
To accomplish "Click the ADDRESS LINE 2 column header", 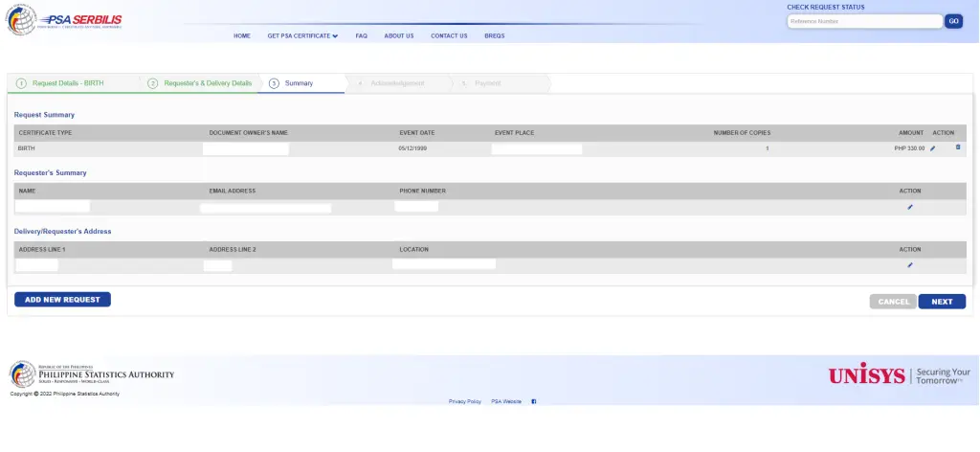I will 233,249.
